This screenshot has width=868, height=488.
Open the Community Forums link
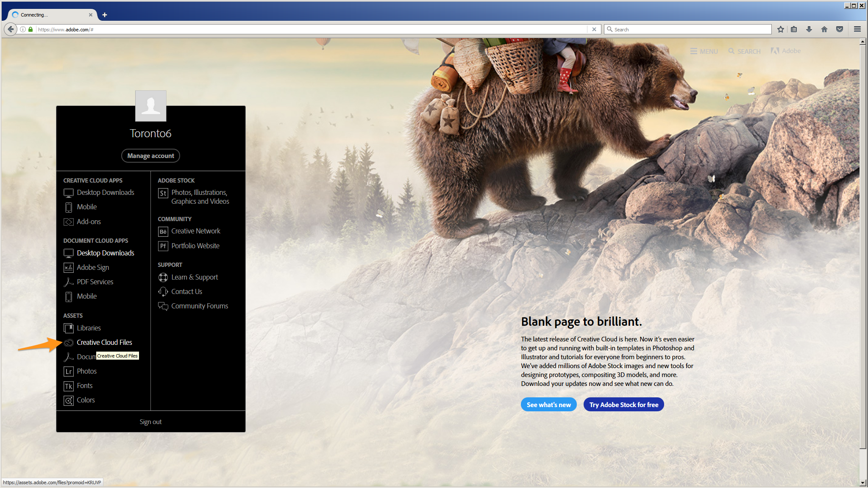click(x=200, y=306)
